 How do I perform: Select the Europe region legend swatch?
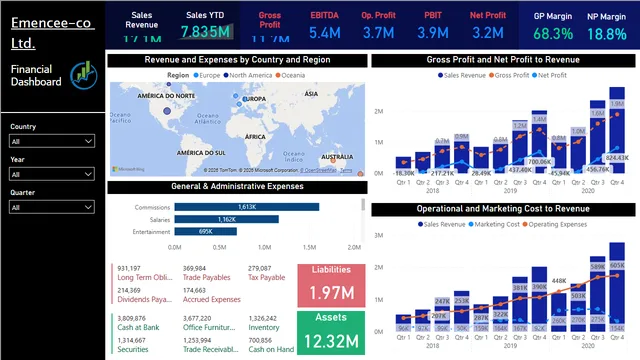click(x=196, y=75)
